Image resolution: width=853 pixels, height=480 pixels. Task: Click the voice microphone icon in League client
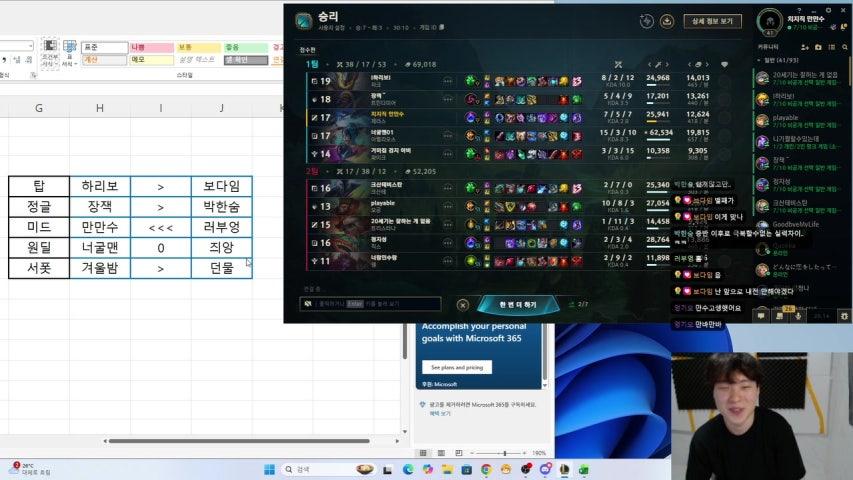[x=798, y=316]
